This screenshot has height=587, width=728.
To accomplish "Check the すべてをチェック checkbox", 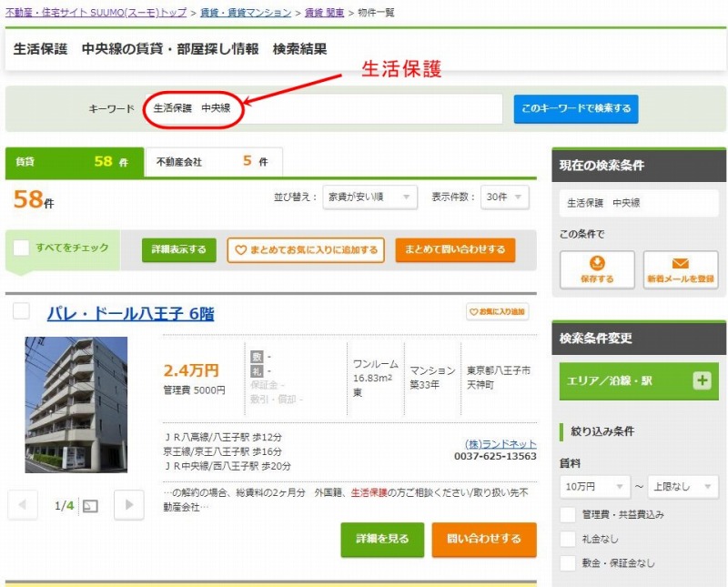I will click(x=22, y=248).
